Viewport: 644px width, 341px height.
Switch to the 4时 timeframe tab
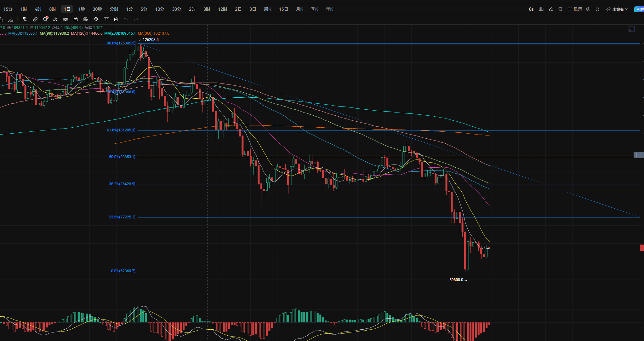[38, 9]
